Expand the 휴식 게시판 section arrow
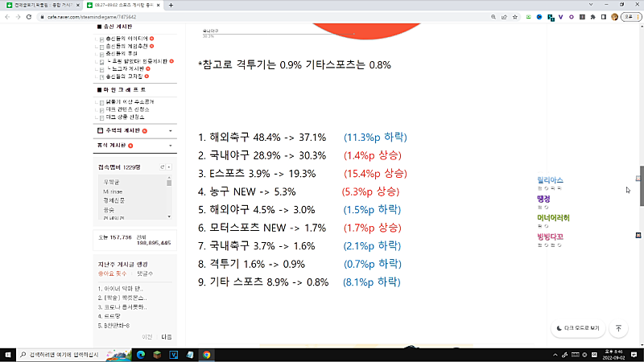The height and width of the screenshot is (362, 644). (x=171, y=146)
